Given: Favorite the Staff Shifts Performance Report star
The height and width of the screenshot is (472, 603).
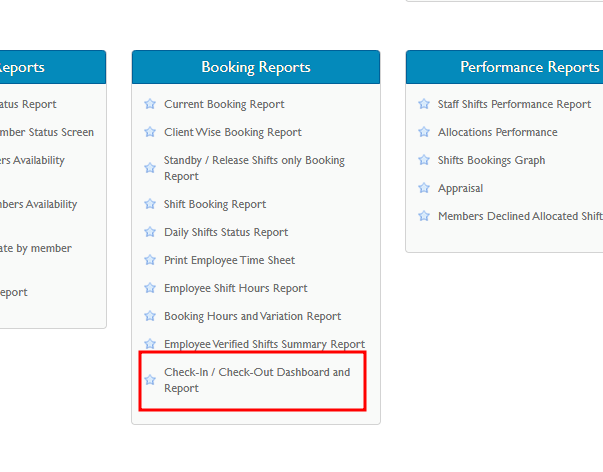Looking at the screenshot, I should pos(424,104).
